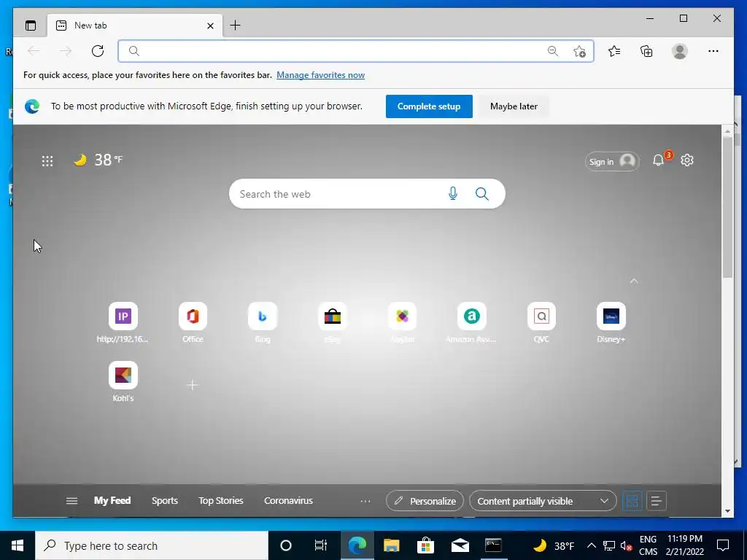Screen dimensions: 747x560
Task: Open the tab actions menu icon
Action: pos(31,26)
